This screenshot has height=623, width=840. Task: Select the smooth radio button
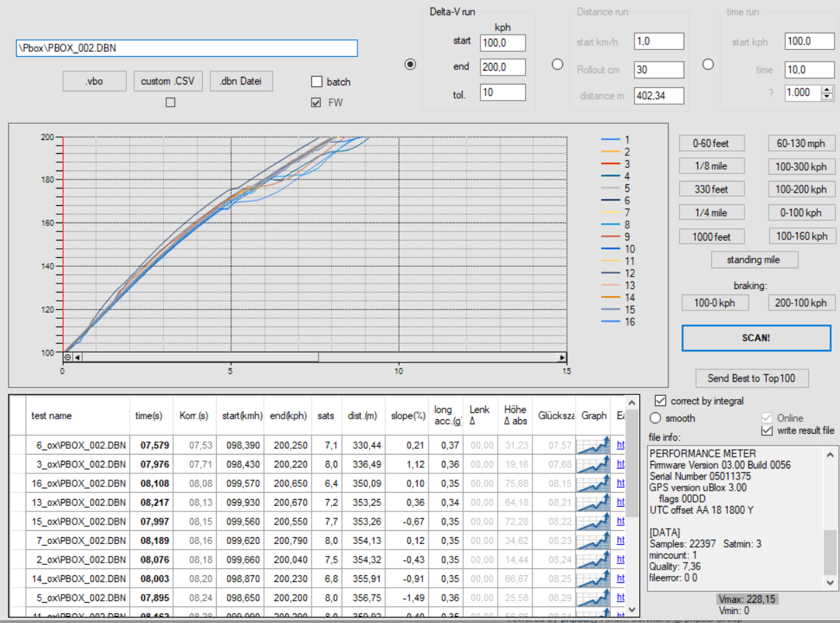point(655,419)
